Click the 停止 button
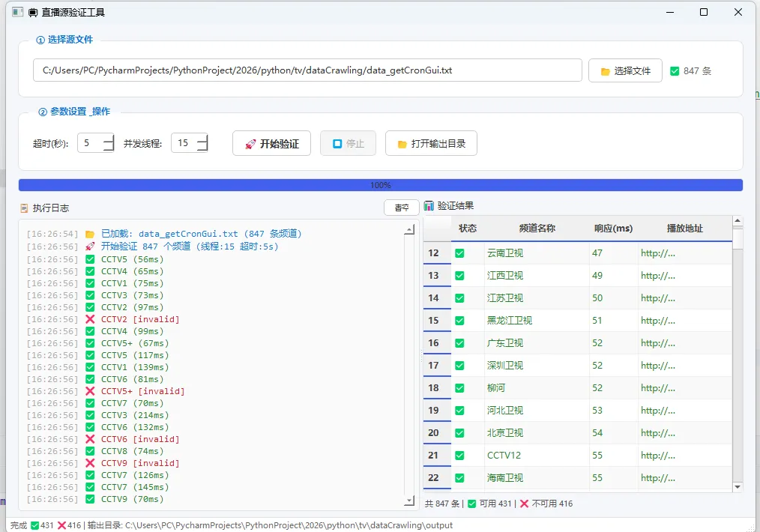 click(x=348, y=143)
